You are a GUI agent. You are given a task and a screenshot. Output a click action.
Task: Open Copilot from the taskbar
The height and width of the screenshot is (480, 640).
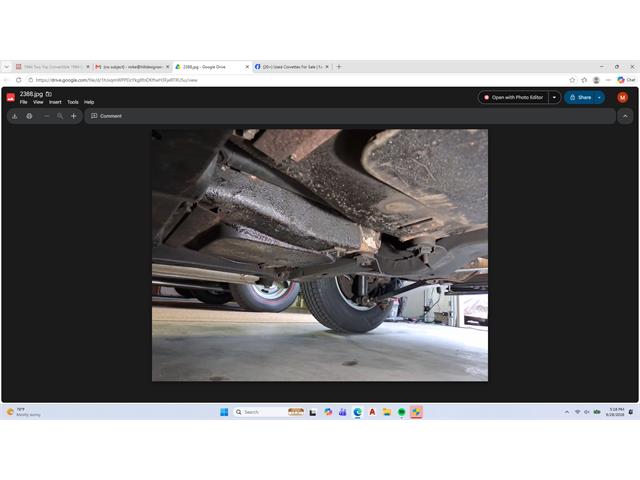tap(328, 412)
